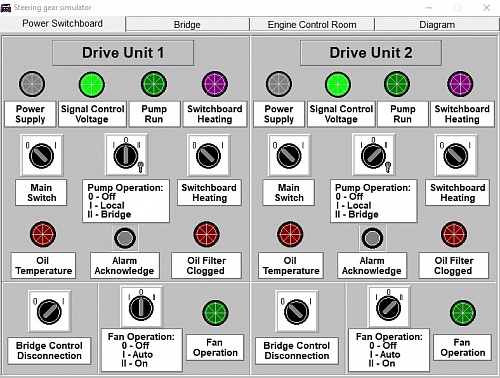Click Drive Unit 1 Bridge Control Disconnection label

(x=49, y=351)
